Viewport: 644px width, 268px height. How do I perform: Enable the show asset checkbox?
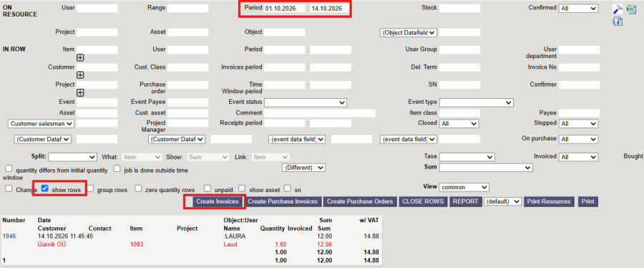point(243,188)
